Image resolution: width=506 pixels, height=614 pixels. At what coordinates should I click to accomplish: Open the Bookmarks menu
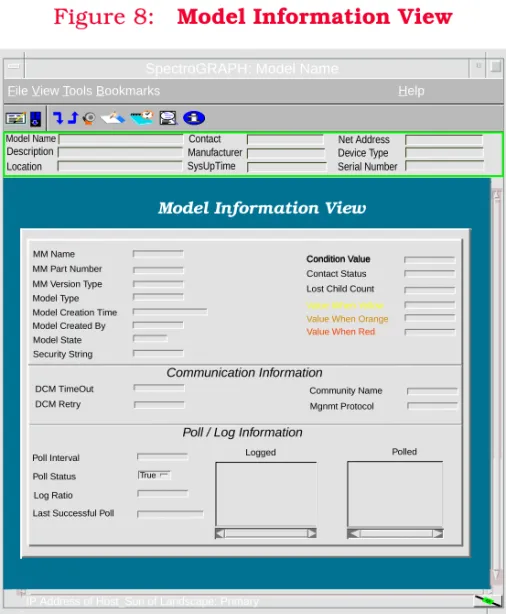coord(128,91)
